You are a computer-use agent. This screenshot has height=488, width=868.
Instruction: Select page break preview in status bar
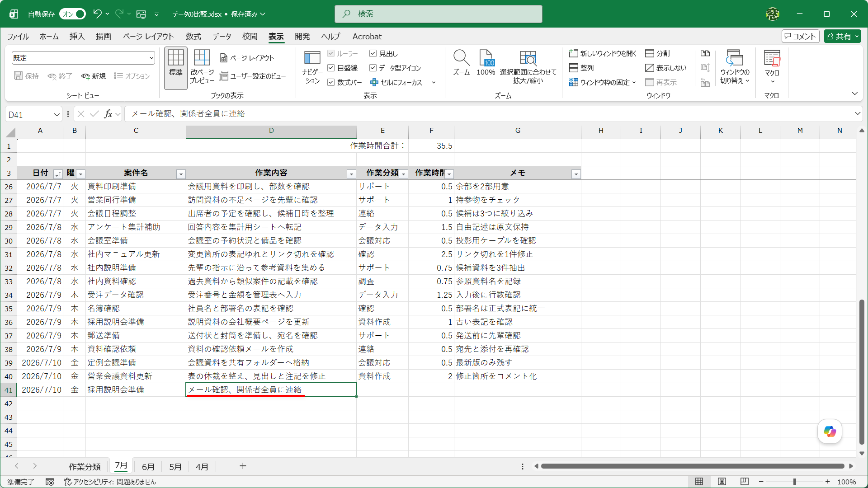(745, 482)
